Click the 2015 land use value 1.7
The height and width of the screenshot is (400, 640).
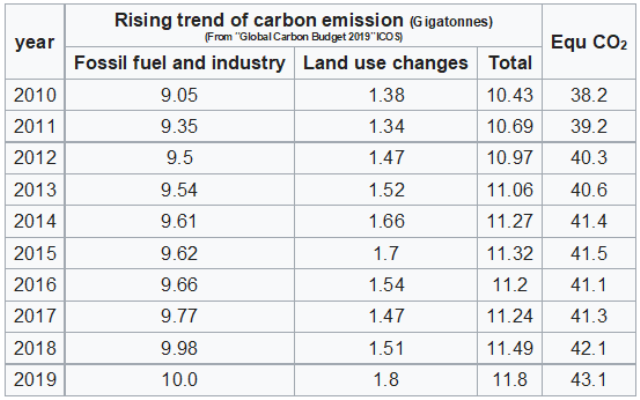pos(385,254)
